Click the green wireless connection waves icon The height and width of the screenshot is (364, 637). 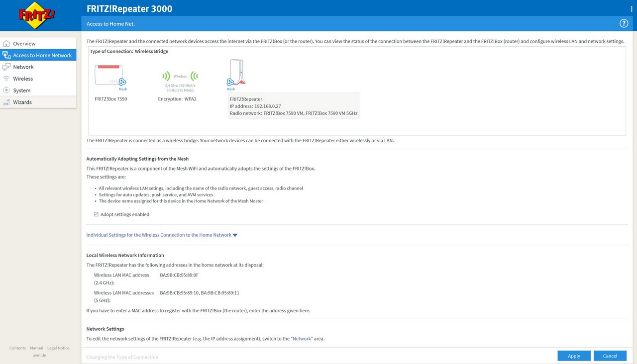tap(180, 77)
